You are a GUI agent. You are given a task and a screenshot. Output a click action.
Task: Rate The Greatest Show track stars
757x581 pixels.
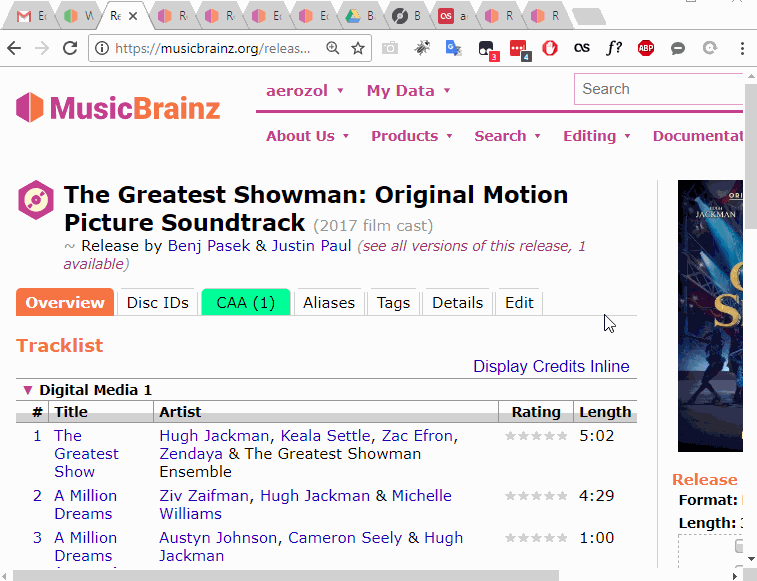point(536,436)
